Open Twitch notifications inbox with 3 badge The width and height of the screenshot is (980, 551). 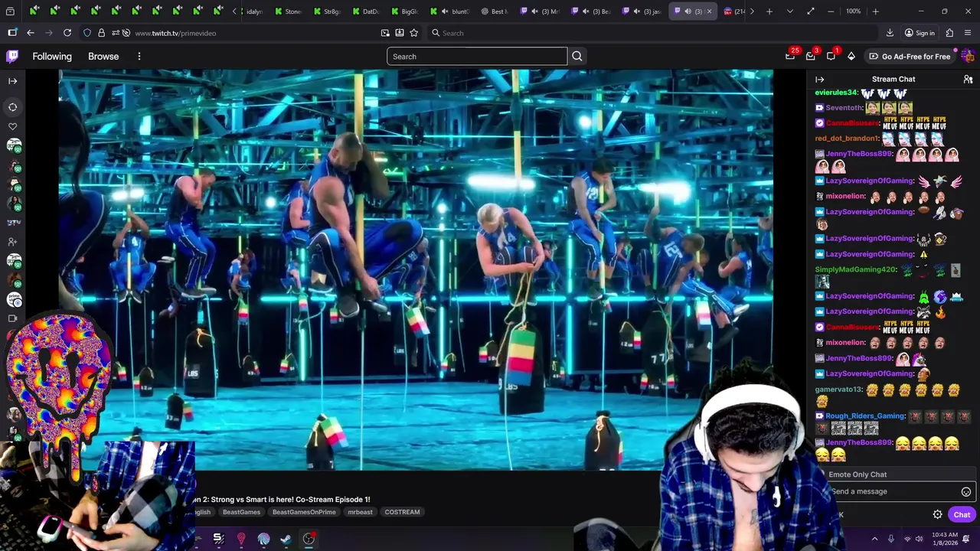pos(811,57)
